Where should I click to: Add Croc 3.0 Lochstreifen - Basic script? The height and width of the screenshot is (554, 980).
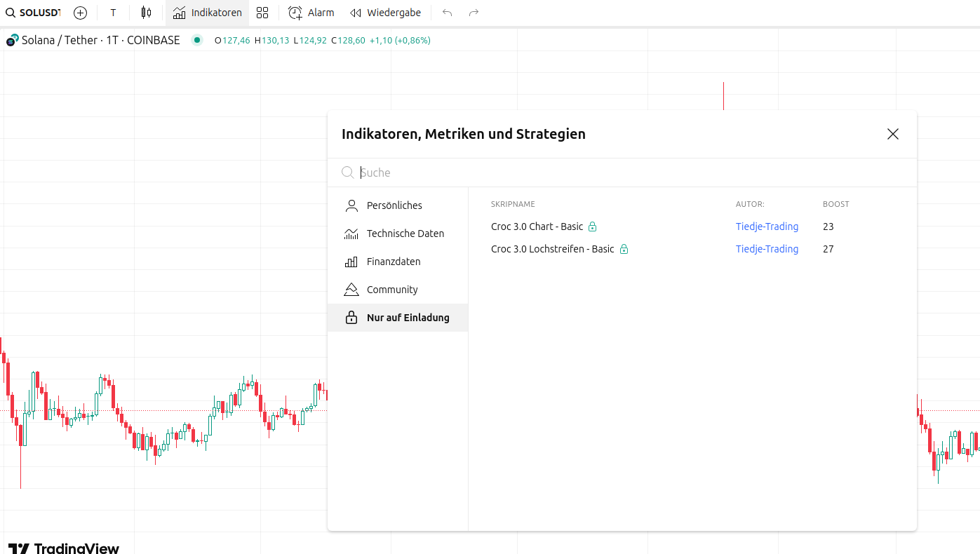click(x=552, y=249)
